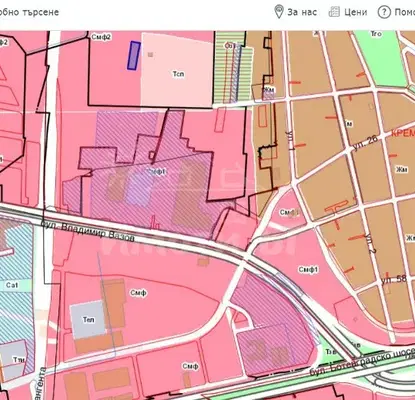Screen dimensions: 415x400
Task: Click the building icon beside Цени
Action: (x=334, y=12)
